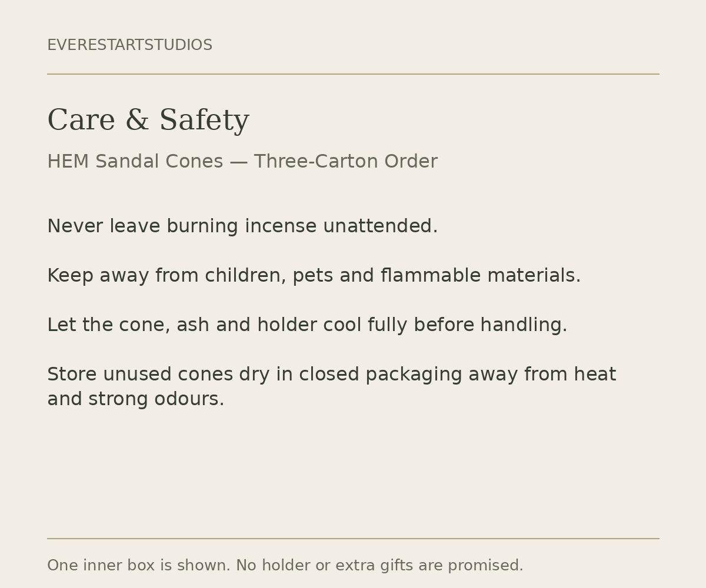Select the 'Keep away from children' line

[x=314, y=276]
